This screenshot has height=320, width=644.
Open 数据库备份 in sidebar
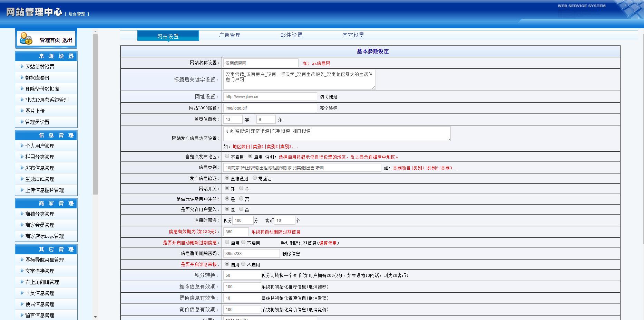pyautogui.click(x=37, y=78)
